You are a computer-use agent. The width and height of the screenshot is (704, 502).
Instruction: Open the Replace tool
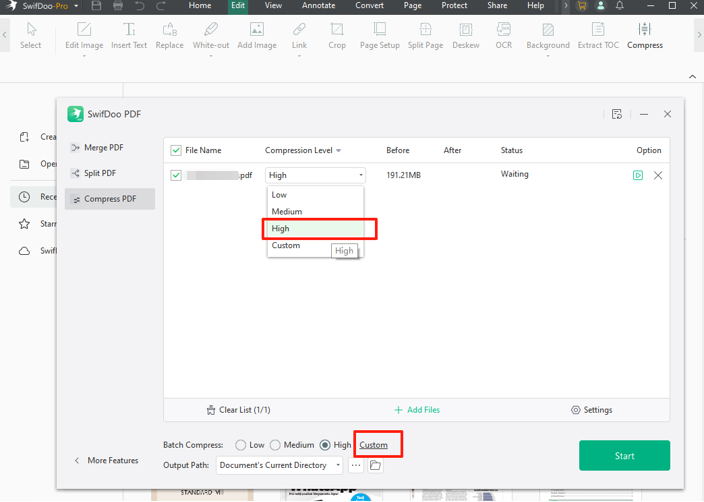point(169,35)
